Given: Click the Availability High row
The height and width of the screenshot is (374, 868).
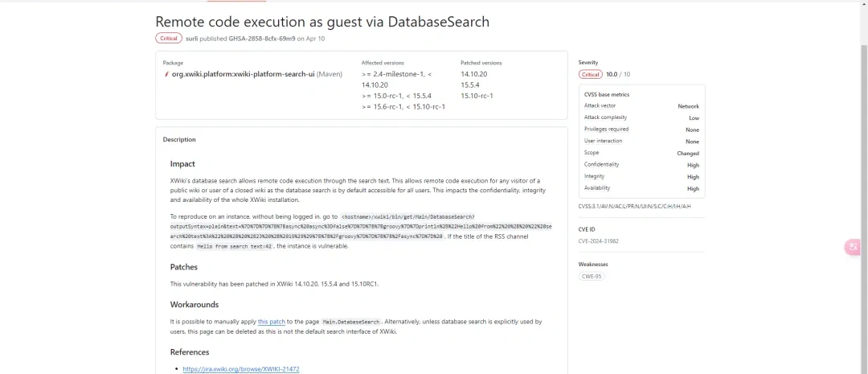Looking at the screenshot, I should pyautogui.click(x=641, y=188).
